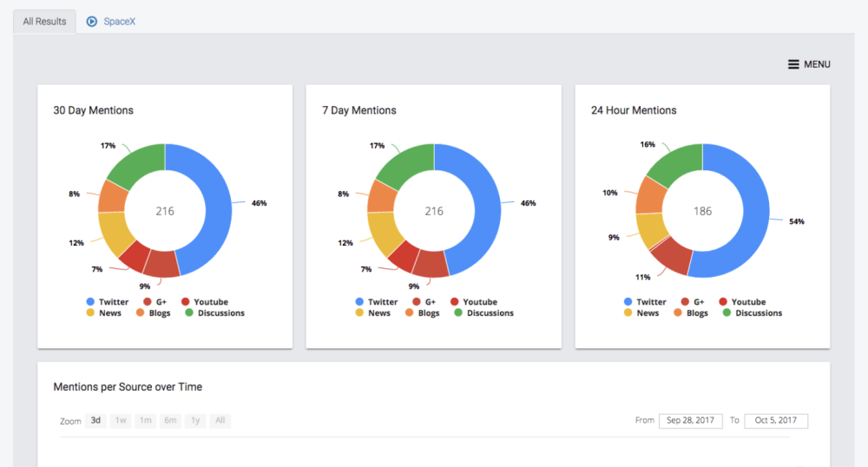Image resolution: width=868 pixels, height=467 pixels.
Task: Click Blogs legend dot in 7 Day Mentions
Action: click(409, 313)
